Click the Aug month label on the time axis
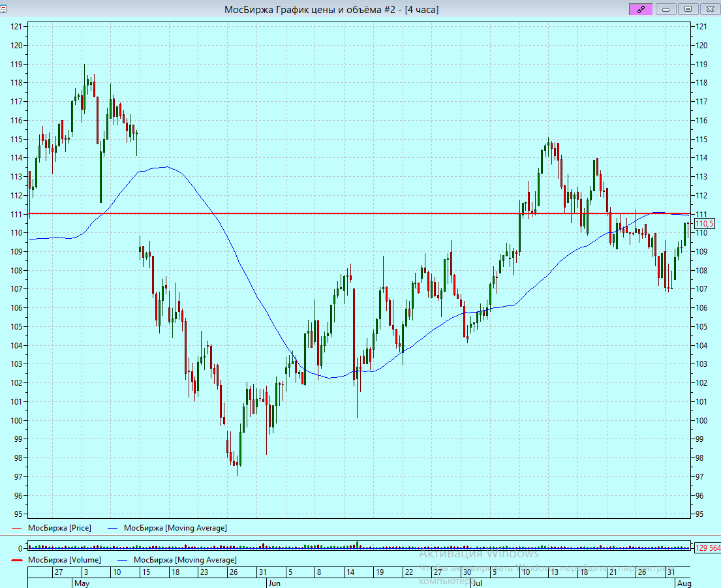Viewport: 721px width, 588px height. pos(684,583)
